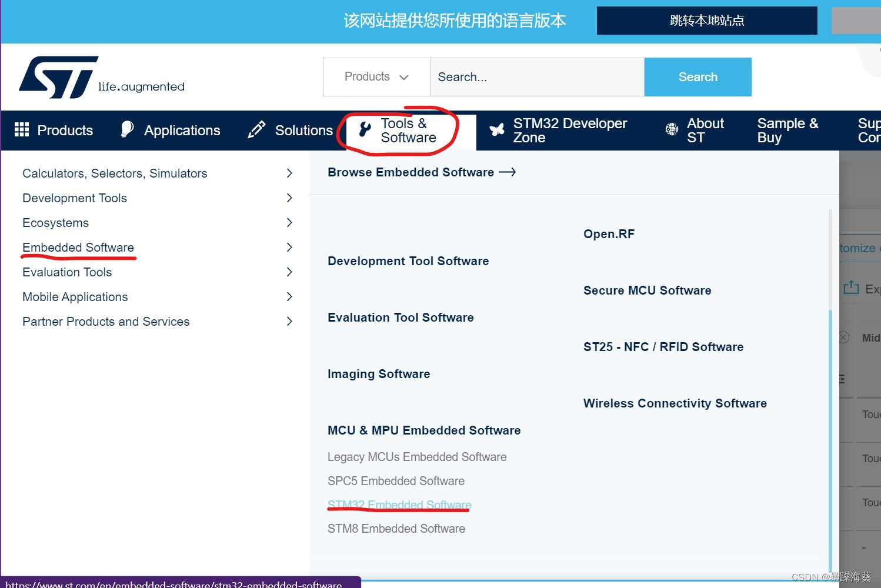Expand the Embedded Software chevron
Image resolution: width=881 pixels, height=588 pixels.
[289, 247]
